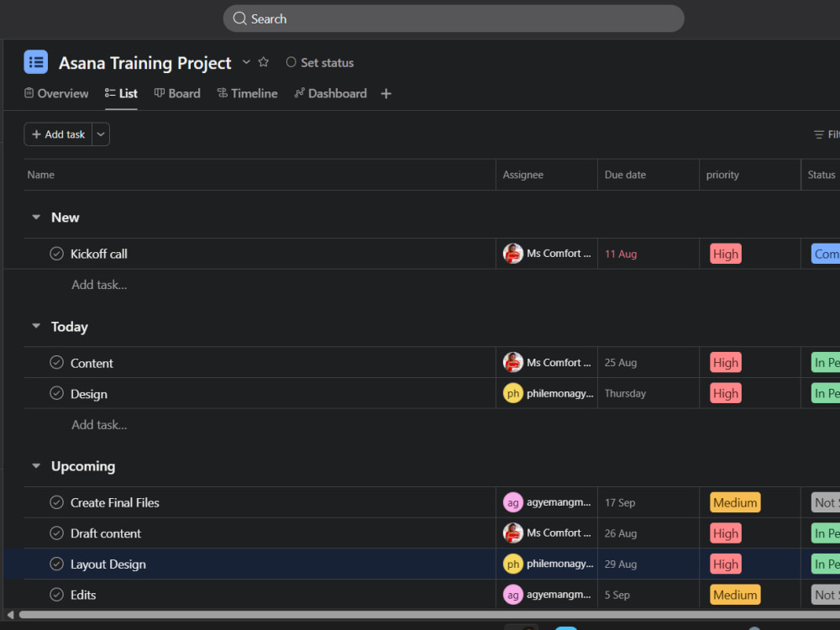Click the horizontal scrollbar

pyautogui.click(x=429, y=615)
